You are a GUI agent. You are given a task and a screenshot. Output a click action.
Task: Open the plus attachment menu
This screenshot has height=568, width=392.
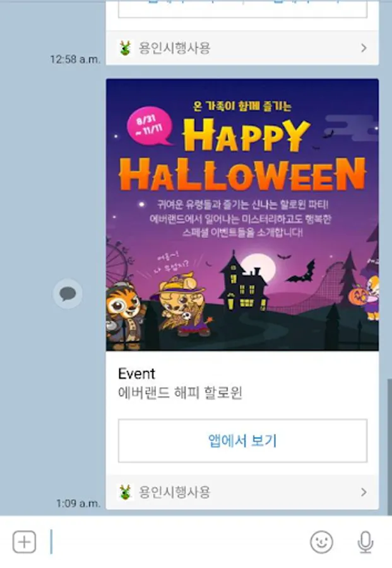(24, 542)
